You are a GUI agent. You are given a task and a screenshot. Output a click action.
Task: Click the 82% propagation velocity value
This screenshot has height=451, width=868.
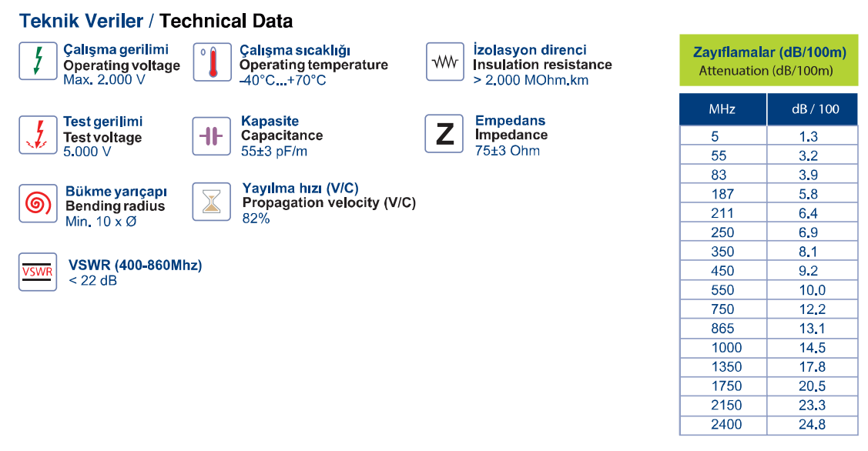pyautogui.click(x=256, y=219)
